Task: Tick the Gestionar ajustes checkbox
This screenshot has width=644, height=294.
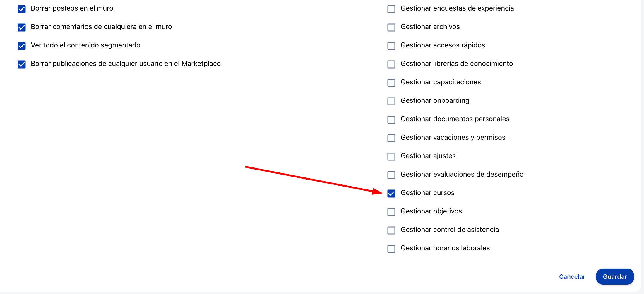Action: (x=391, y=157)
